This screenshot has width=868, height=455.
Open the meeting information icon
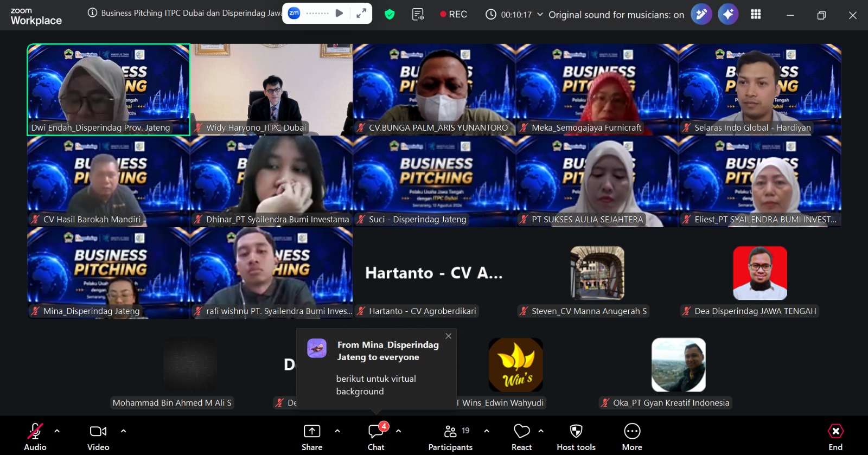(92, 13)
